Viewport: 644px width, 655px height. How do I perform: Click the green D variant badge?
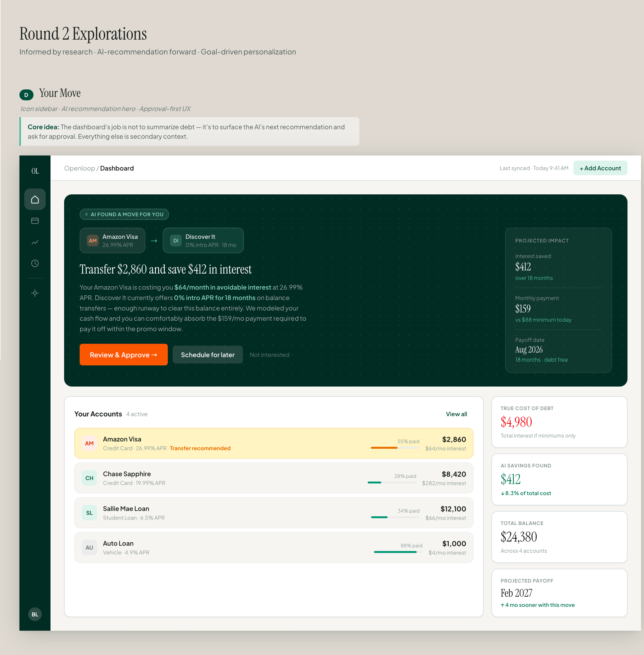coord(26,95)
